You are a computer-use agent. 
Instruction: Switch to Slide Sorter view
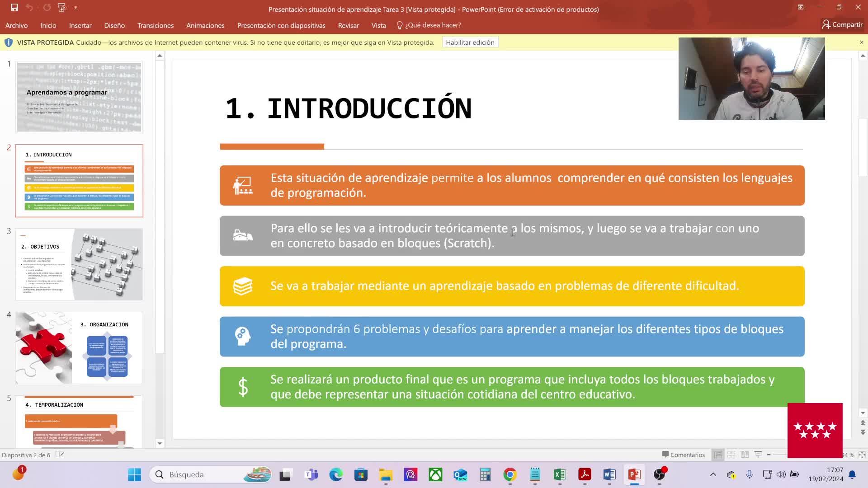coord(731,455)
